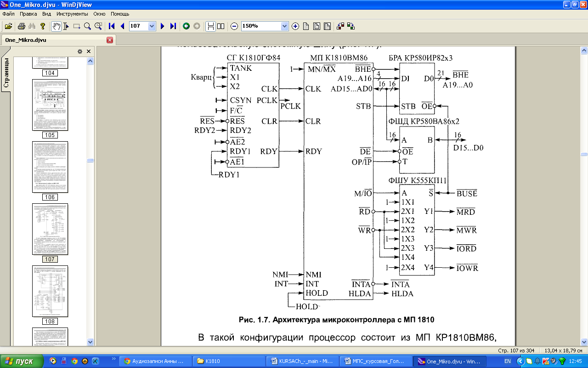
Task: Open the sidebar settings gear menu
Action: (x=79, y=51)
